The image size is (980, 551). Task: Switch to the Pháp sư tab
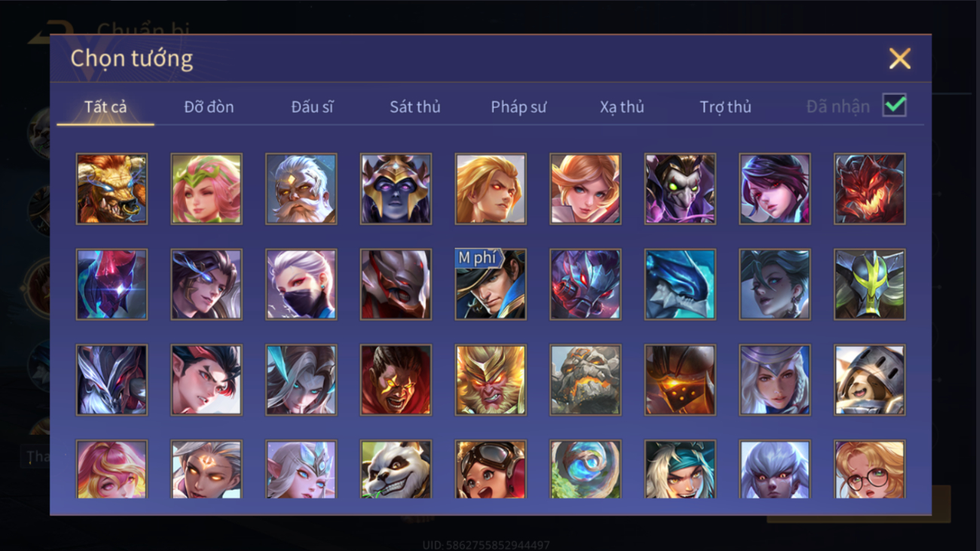pos(518,107)
